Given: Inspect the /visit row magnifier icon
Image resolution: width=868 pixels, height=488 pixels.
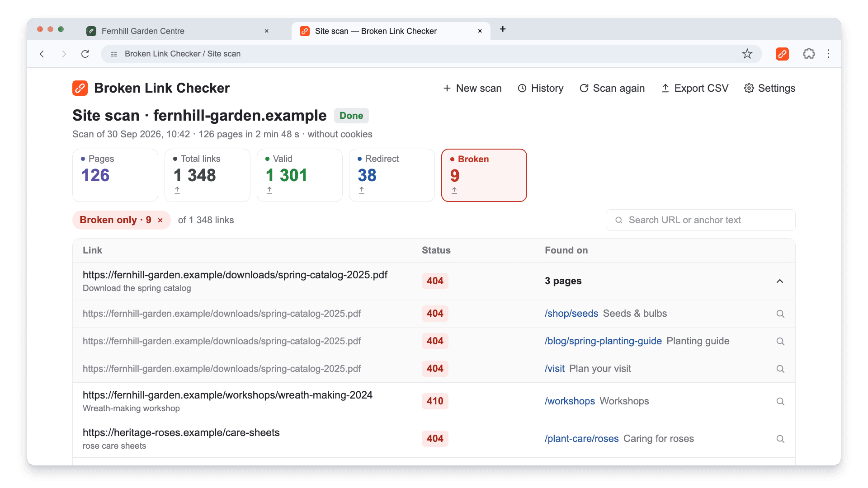Looking at the screenshot, I should pyautogui.click(x=780, y=369).
